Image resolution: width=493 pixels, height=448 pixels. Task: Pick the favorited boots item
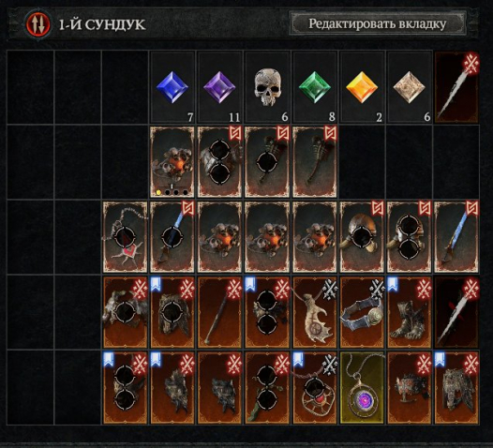pyautogui.click(x=410, y=312)
